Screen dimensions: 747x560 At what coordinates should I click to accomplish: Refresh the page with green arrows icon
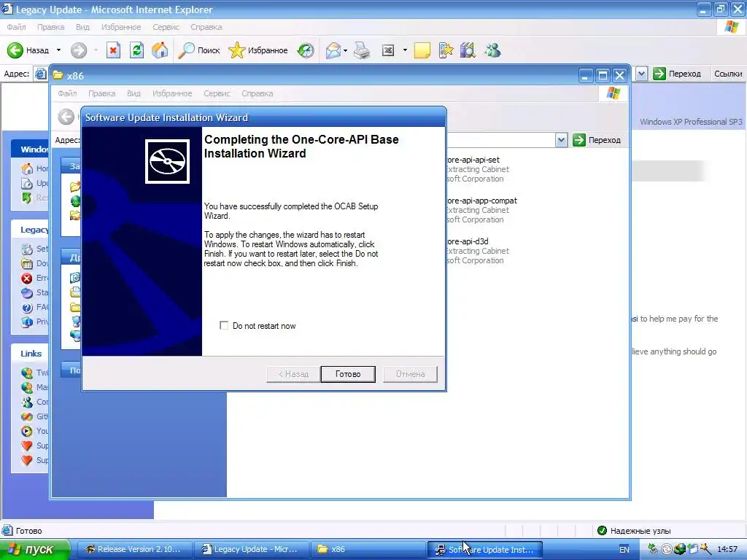coord(136,50)
